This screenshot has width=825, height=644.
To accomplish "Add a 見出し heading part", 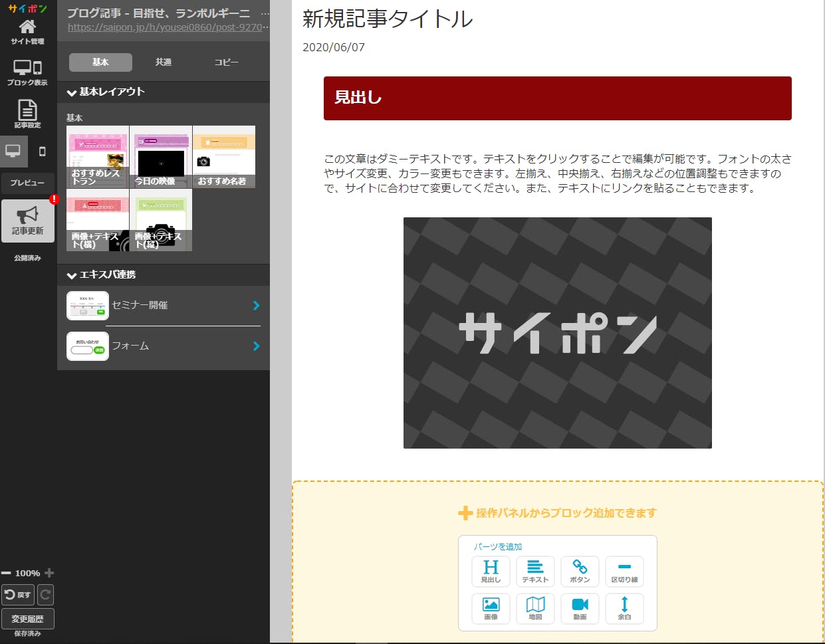I will pyautogui.click(x=491, y=571).
